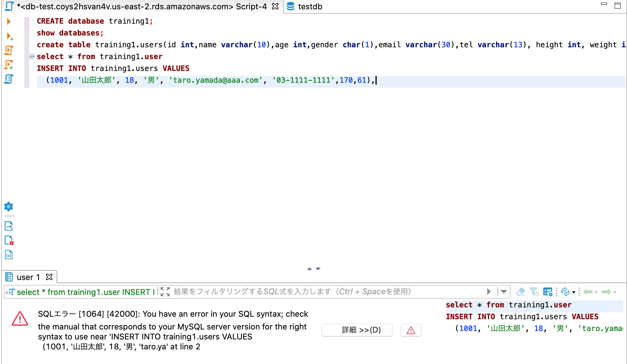This screenshot has width=627, height=364.
Task: Execute script statements in separate tabs
Action: pos(9,65)
